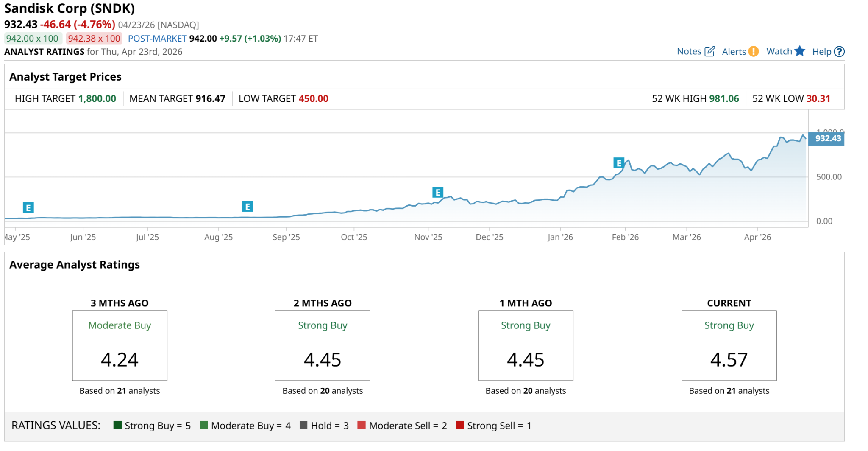Click the 2 Mths Ago rating box
The image size is (868, 451).
(x=322, y=345)
